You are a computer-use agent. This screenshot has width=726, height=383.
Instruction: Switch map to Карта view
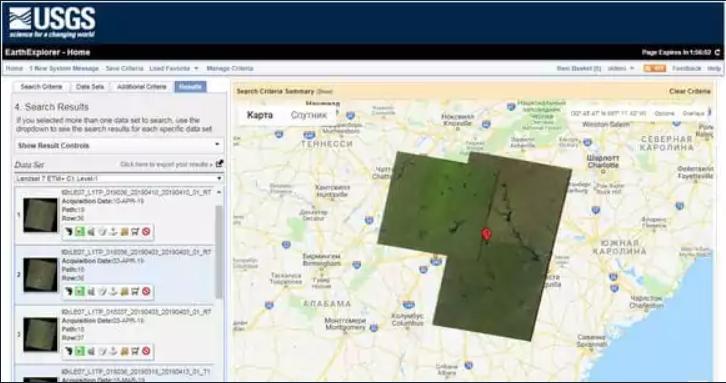pyautogui.click(x=260, y=115)
